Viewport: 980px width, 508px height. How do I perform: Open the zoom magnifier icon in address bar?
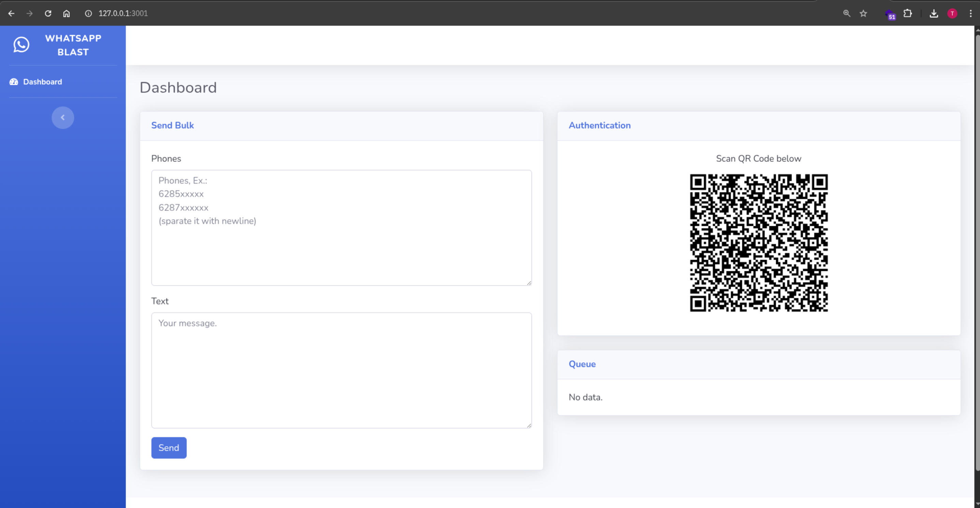pyautogui.click(x=846, y=13)
